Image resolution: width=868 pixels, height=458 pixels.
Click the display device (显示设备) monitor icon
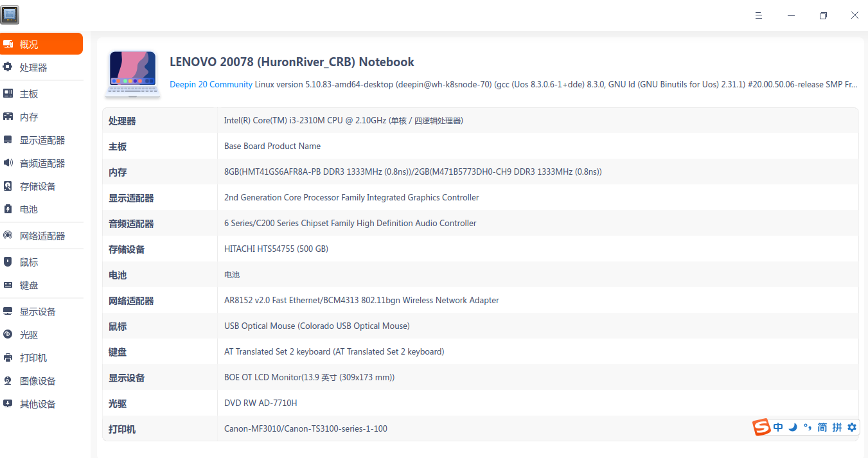[8, 312]
